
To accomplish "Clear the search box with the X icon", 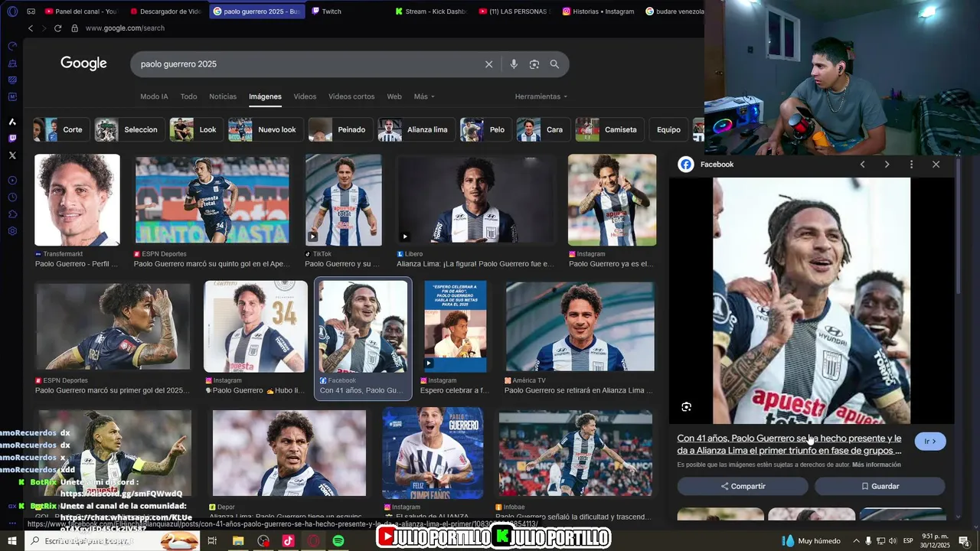I will click(x=489, y=64).
